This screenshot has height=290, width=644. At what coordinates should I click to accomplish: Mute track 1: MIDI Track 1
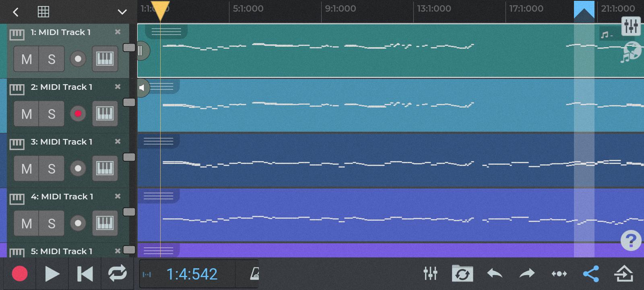click(x=27, y=59)
